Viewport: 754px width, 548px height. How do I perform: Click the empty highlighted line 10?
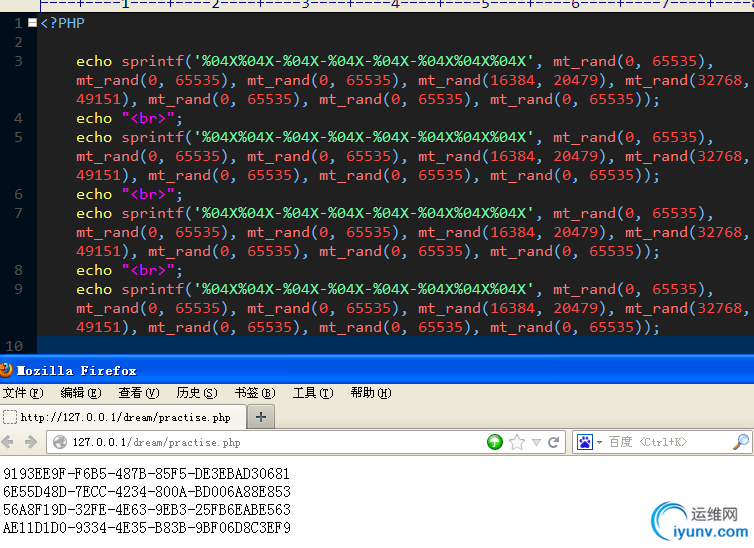coord(395,346)
